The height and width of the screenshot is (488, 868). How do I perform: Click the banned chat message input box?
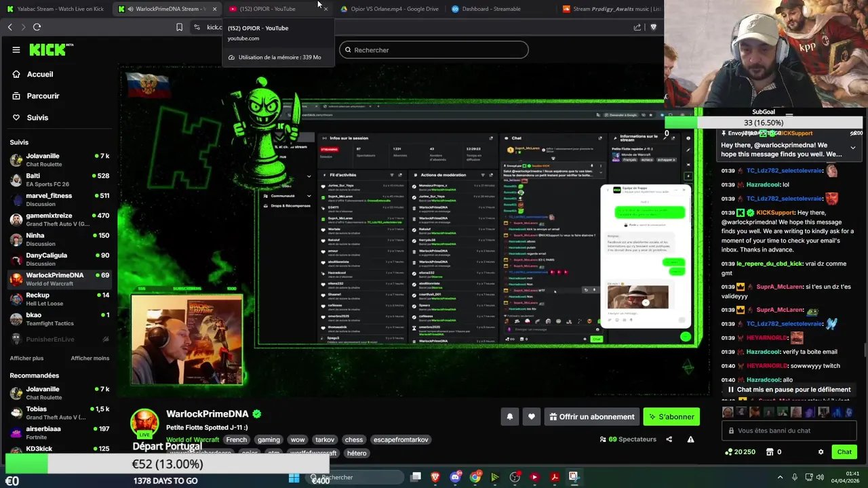pos(789,430)
